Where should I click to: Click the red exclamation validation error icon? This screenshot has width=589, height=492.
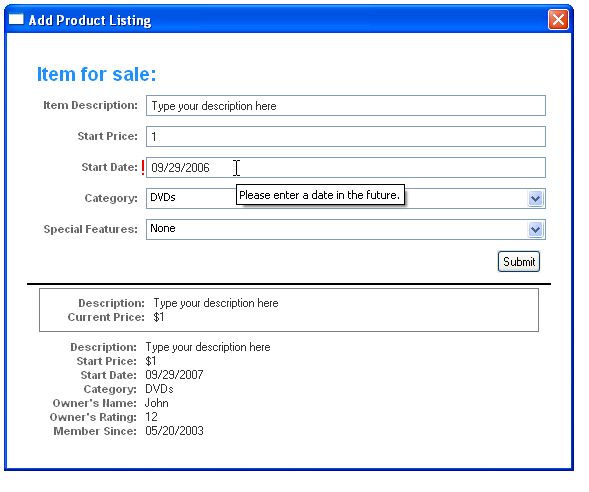(x=143, y=168)
